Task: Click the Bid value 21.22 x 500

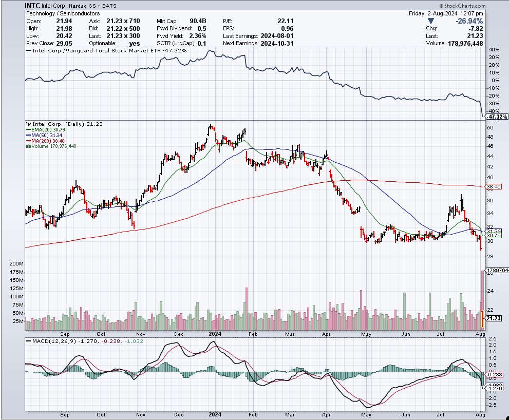Action: pyautogui.click(x=123, y=29)
